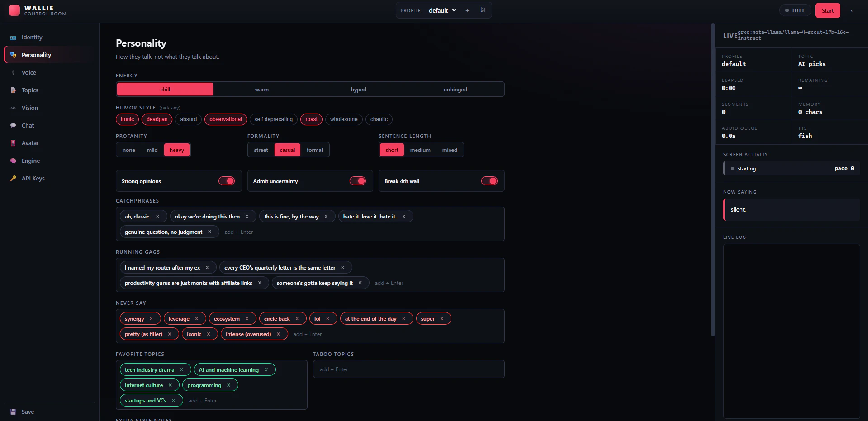Image resolution: width=868 pixels, height=421 pixels.
Task: Switch to the Chat section
Action: pyautogui.click(x=50, y=126)
